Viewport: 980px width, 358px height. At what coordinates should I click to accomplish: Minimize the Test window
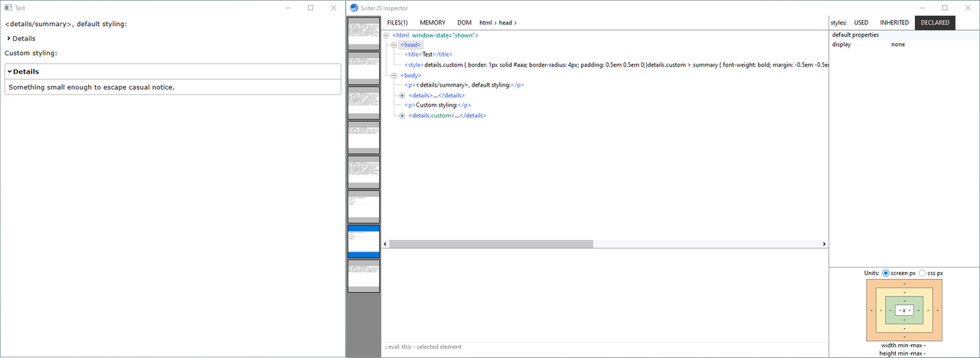[x=287, y=8]
